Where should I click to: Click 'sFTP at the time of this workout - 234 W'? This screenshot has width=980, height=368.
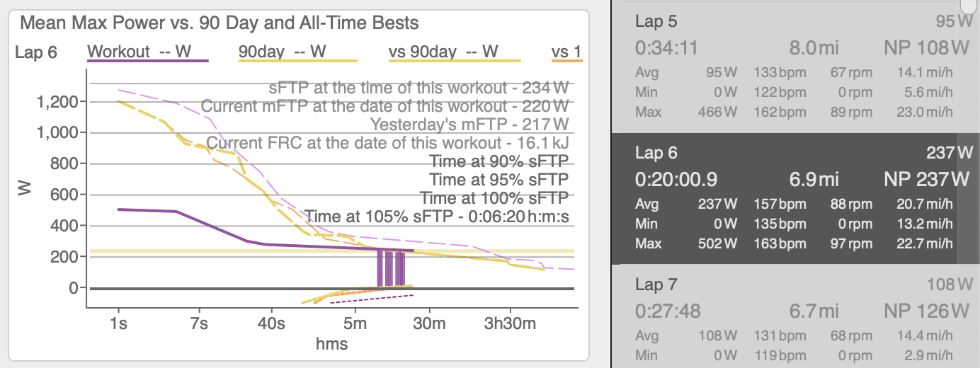point(418,89)
